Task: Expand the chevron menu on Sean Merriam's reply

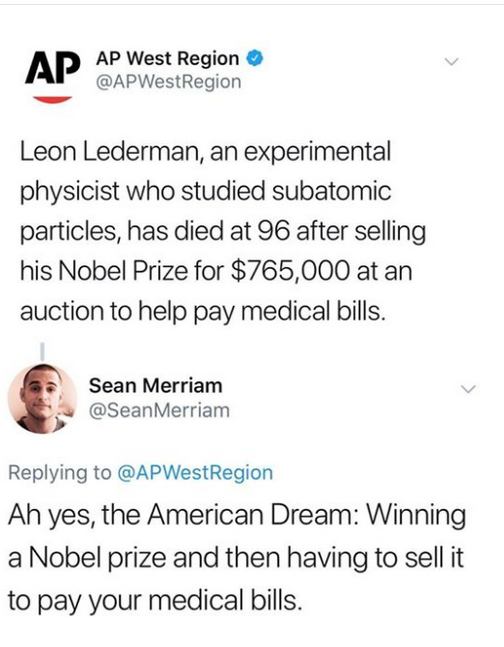Action: [469, 389]
